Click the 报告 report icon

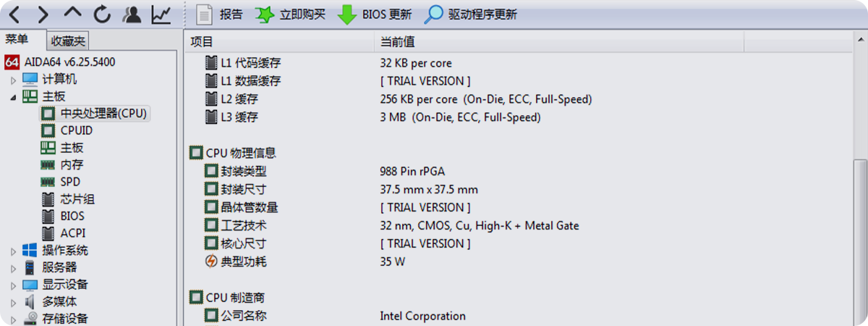click(220, 14)
